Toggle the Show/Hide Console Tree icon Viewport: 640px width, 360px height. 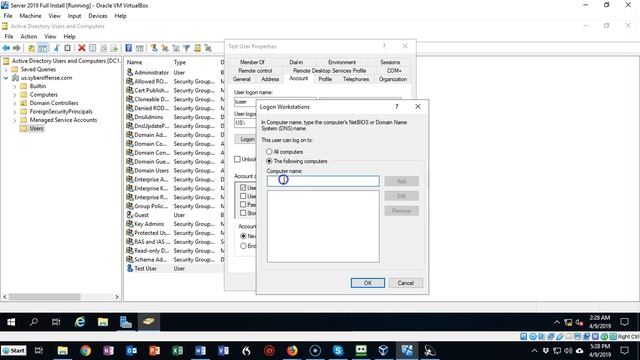click(x=42, y=48)
